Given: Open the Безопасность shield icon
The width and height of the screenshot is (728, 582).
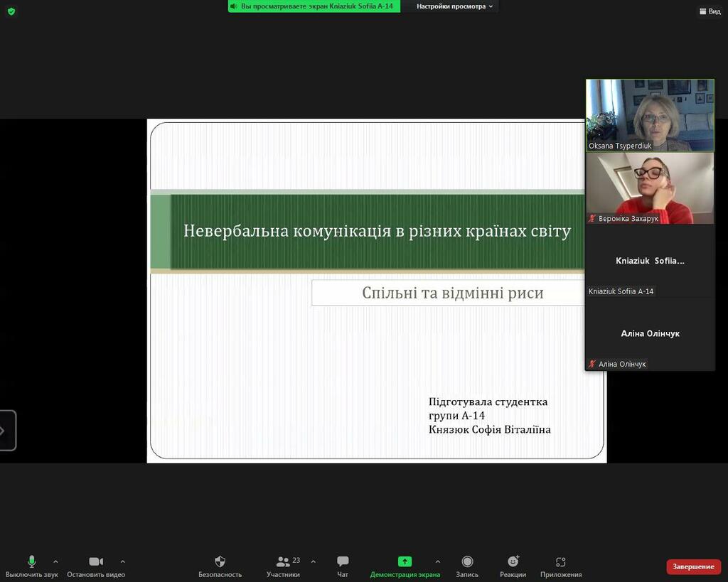Looking at the screenshot, I should point(220,566).
